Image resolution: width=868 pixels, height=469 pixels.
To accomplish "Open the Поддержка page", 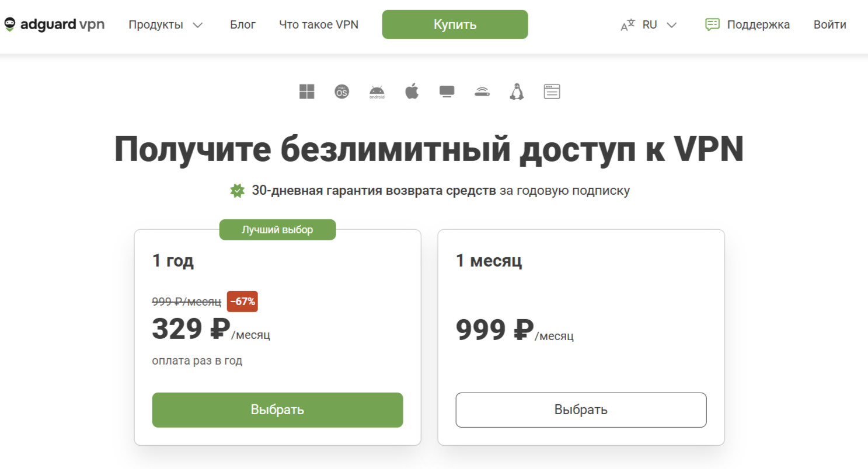I will point(758,24).
